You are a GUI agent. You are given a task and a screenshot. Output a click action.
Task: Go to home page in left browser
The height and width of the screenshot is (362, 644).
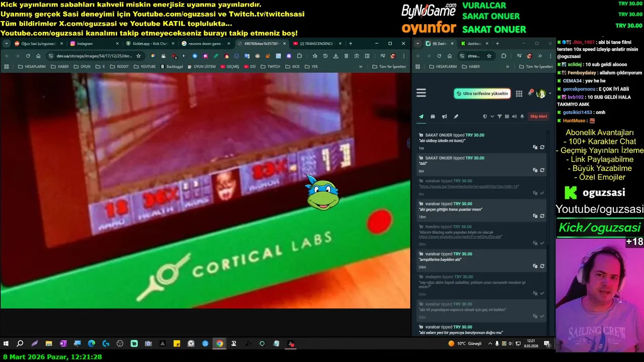[x=38, y=56]
